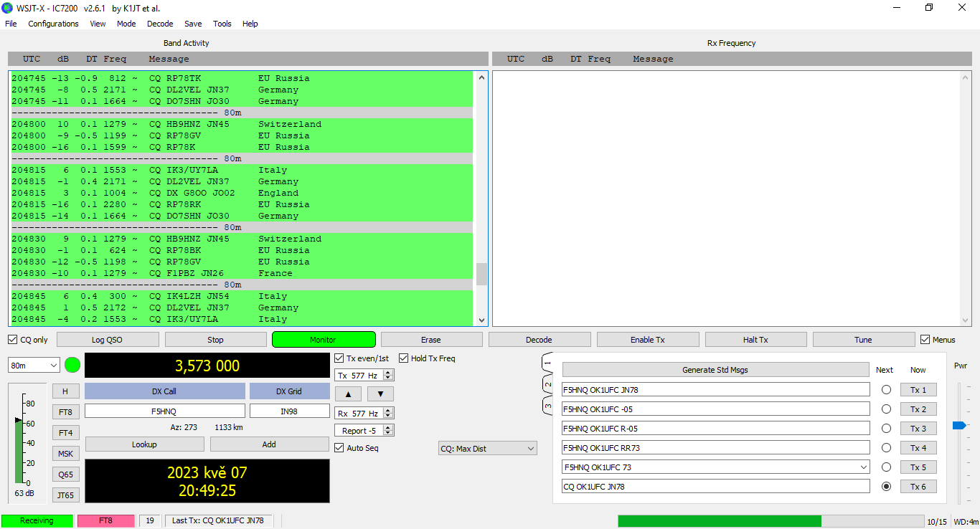980x529 pixels.
Task: Select the FT8 mode button
Action: [65, 412]
